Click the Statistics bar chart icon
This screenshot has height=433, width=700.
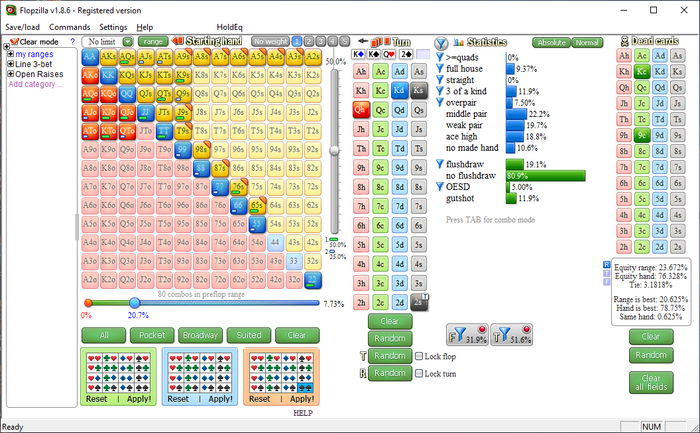point(458,42)
